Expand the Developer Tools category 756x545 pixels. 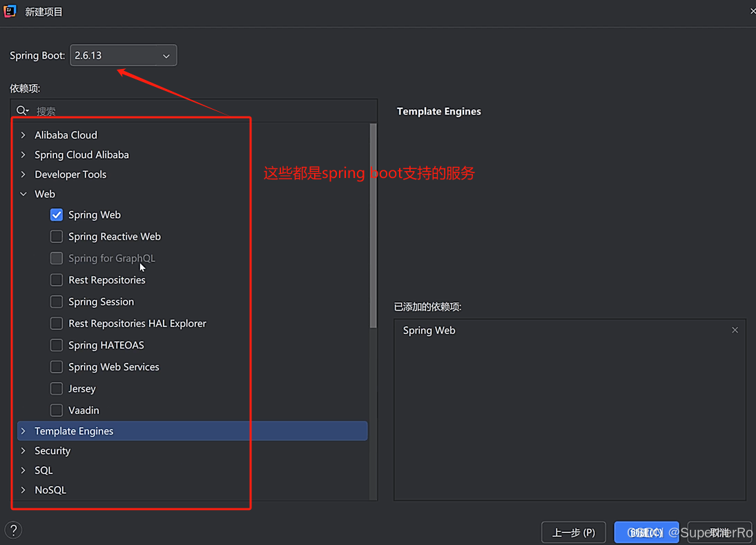point(23,175)
